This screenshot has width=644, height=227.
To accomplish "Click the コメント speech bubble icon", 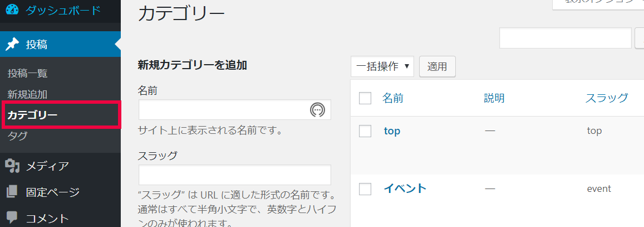I will point(12,217).
